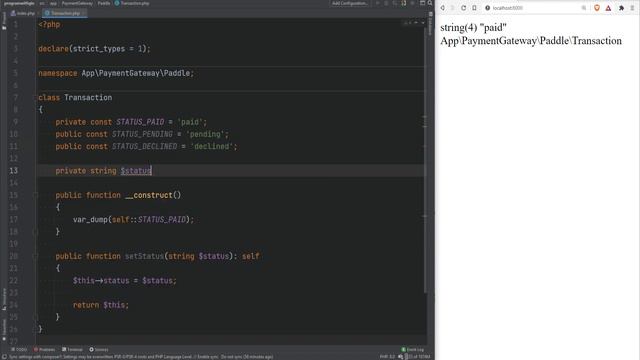640x360 pixels.
Task: Open the TODO tool window
Action: [x=19, y=349]
